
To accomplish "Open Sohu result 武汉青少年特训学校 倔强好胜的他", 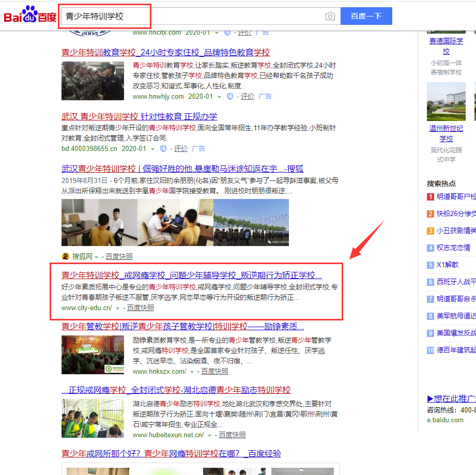I will click(x=182, y=168).
